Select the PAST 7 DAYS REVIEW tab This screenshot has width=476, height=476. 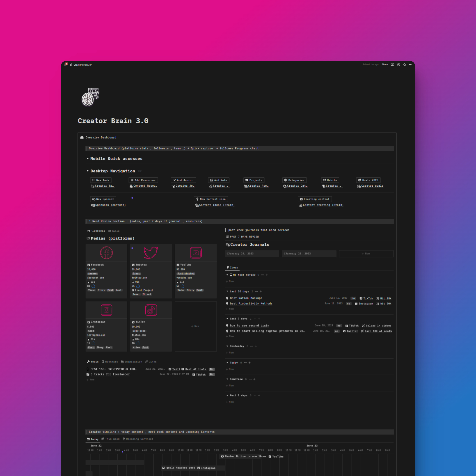tap(243, 237)
